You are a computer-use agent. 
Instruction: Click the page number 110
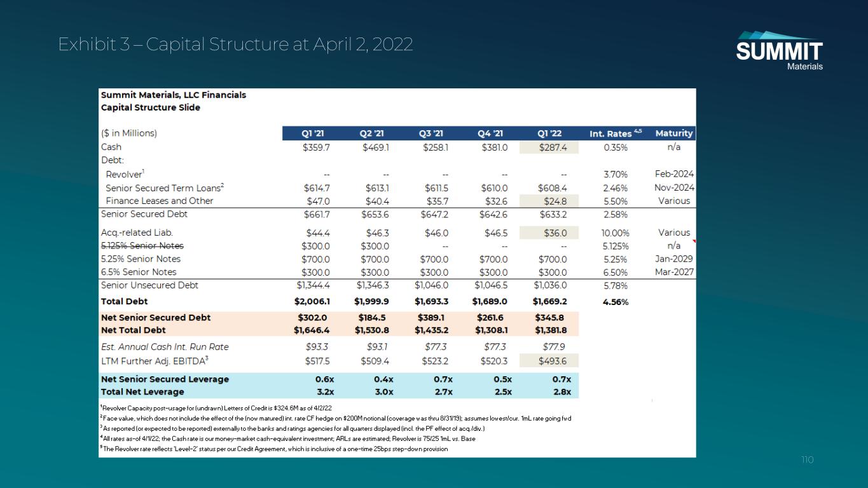pos(807,459)
